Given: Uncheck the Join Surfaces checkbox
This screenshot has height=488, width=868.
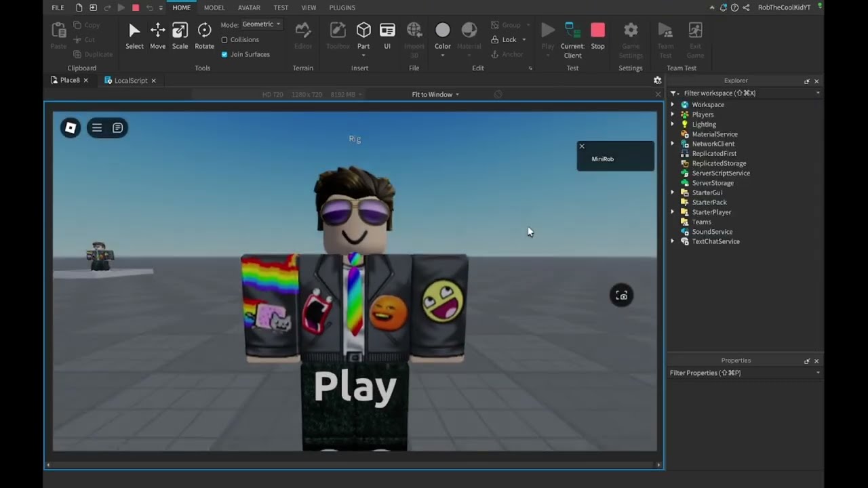Looking at the screenshot, I should point(224,54).
